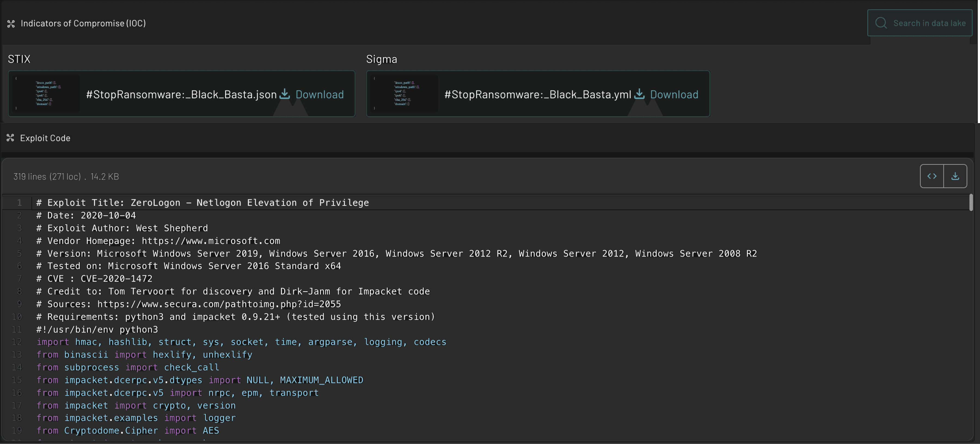Screen dimensions: 980x444
Task: Click Download link for STIX file
Action: click(319, 95)
